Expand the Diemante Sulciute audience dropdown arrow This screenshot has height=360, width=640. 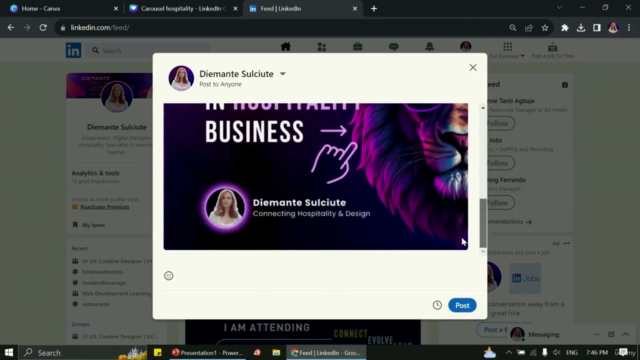[282, 74]
